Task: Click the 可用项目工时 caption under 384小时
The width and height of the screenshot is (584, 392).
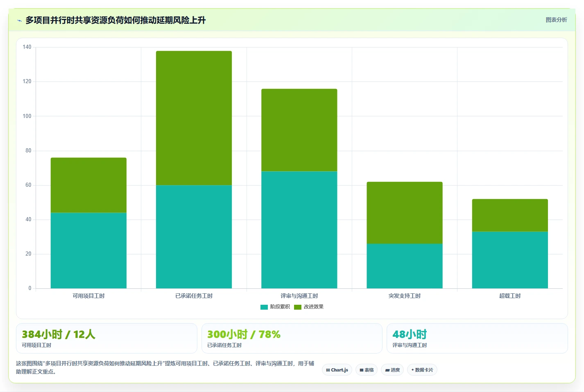Action: 36,345
